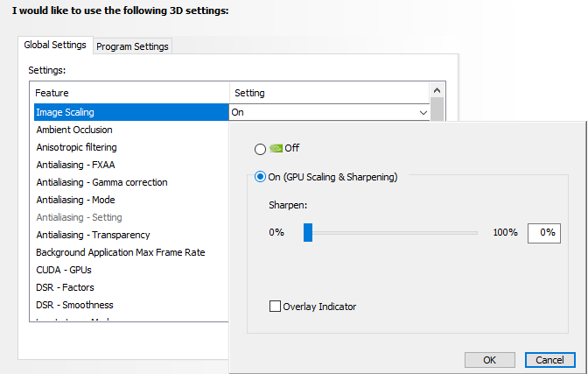Switch to the Program Settings tab
588x374 pixels.
coord(132,46)
